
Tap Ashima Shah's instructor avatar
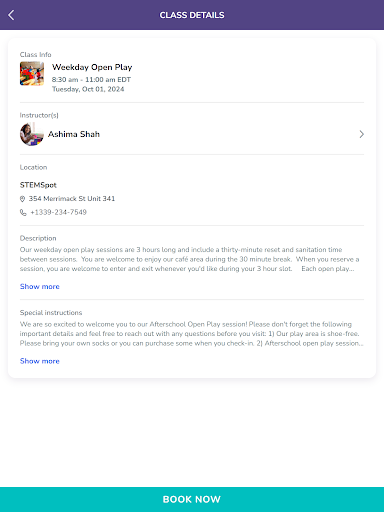pyautogui.click(x=32, y=134)
